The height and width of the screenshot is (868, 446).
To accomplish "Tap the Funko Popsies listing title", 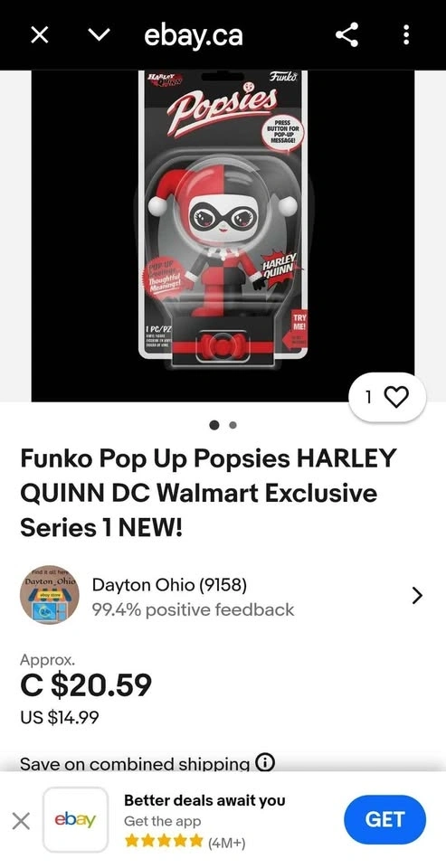I will (x=208, y=493).
